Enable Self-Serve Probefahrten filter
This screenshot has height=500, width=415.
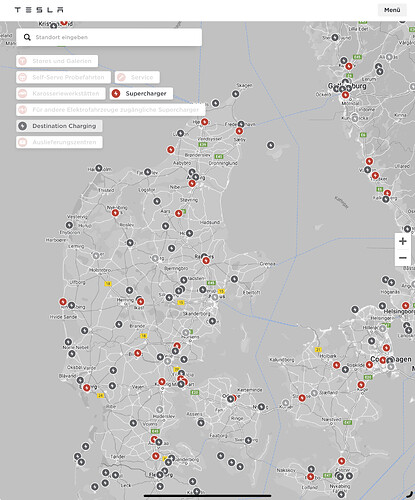63,77
